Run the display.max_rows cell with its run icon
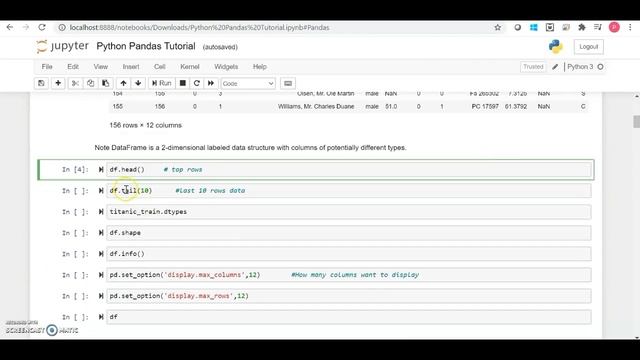This screenshot has height=360, width=640. [101, 296]
